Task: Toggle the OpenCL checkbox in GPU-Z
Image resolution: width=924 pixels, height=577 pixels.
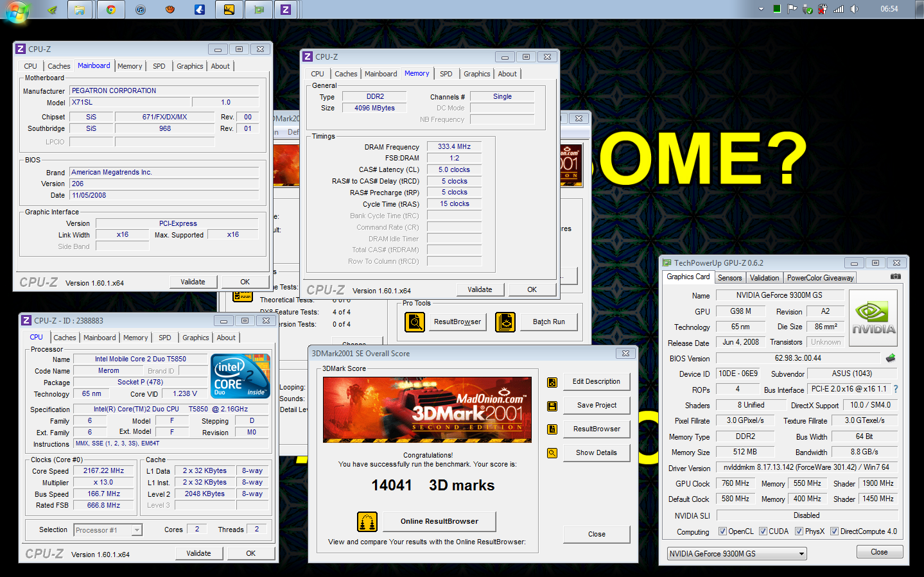Action: pos(722,531)
